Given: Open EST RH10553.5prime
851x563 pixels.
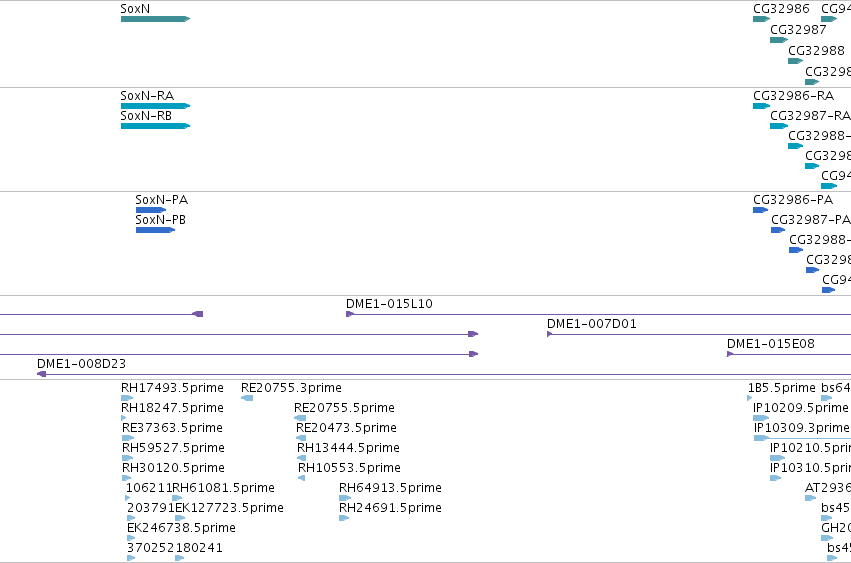Looking at the screenshot, I should (302, 478).
